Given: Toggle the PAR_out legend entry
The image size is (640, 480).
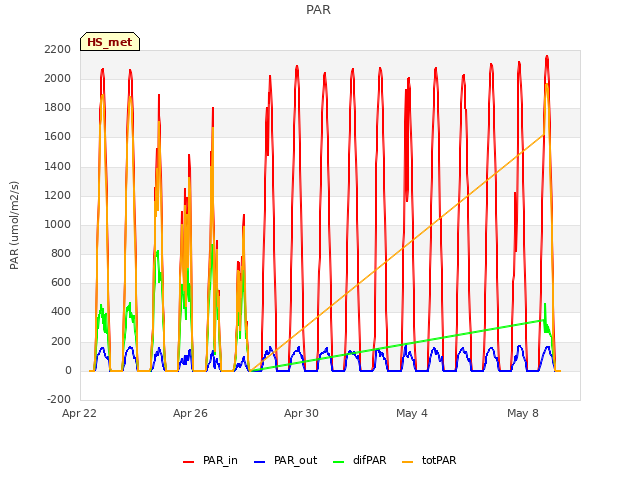Looking at the screenshot, I should pos(285,460).
